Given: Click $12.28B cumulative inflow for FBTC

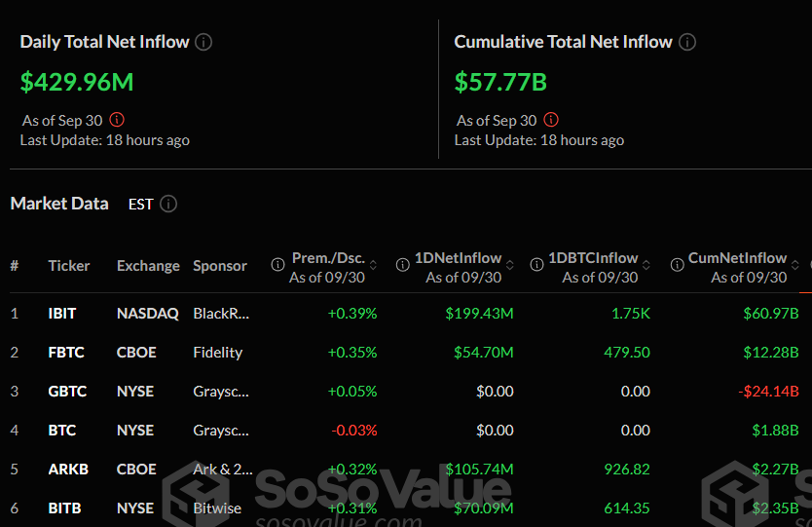Looking at the screenshot, I should 771,353.
